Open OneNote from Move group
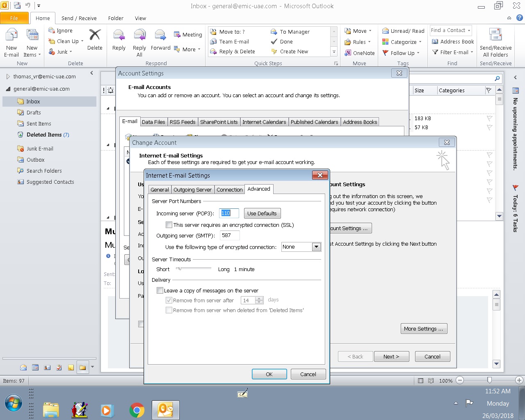This screenshot has width=525, height=420. point(359,53)
